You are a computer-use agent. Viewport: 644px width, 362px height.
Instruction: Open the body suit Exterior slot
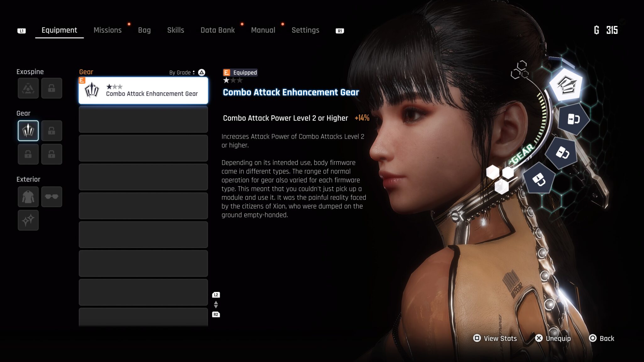pos(28,197)
